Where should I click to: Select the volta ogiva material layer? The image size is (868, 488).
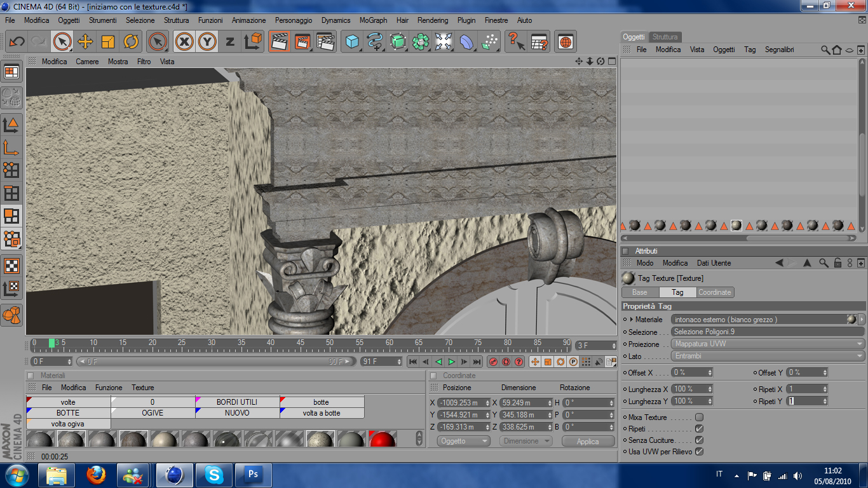69,424
